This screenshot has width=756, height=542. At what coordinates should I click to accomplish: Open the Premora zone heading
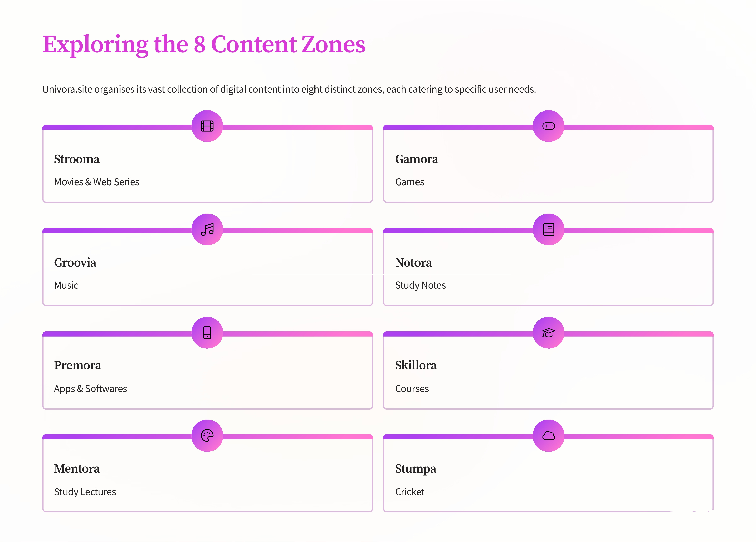pyautogui.click(x=77, y=365)
